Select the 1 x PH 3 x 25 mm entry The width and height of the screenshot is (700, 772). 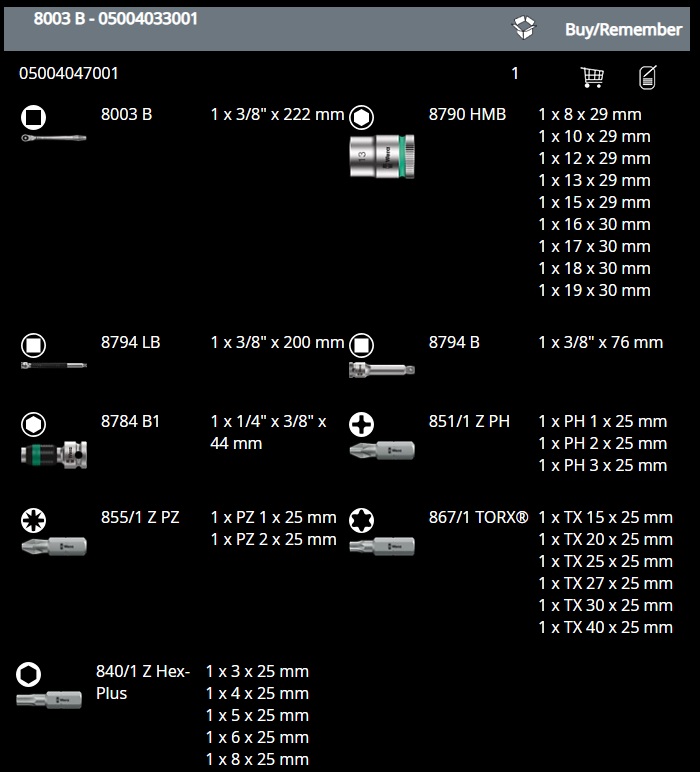[x=603, y=465]
